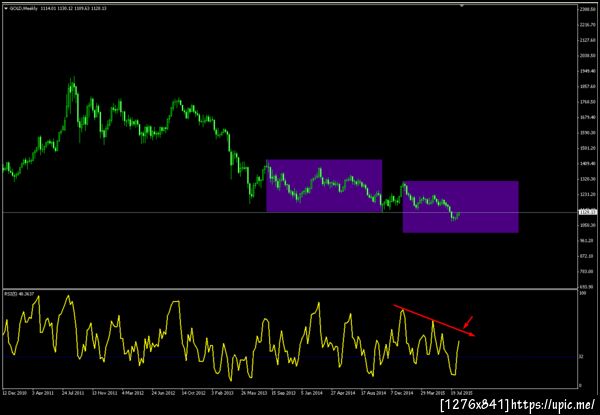Click the 1231.20 price axis label

[589, 194]
